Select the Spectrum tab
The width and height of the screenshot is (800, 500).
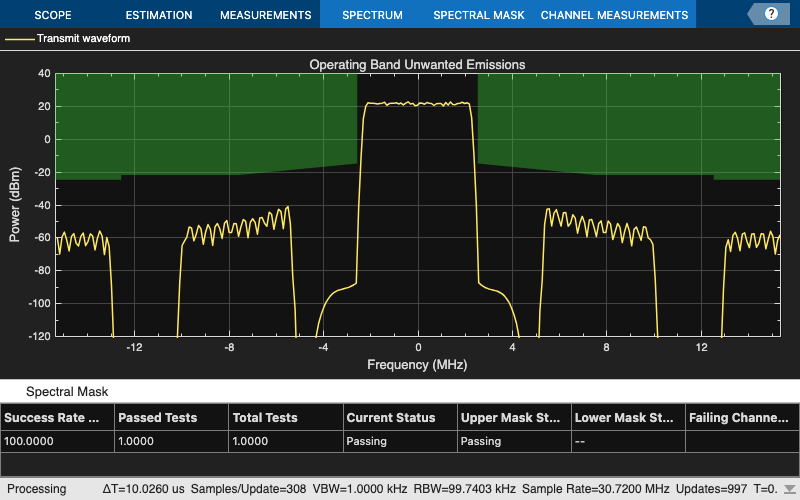pos(372,15)
